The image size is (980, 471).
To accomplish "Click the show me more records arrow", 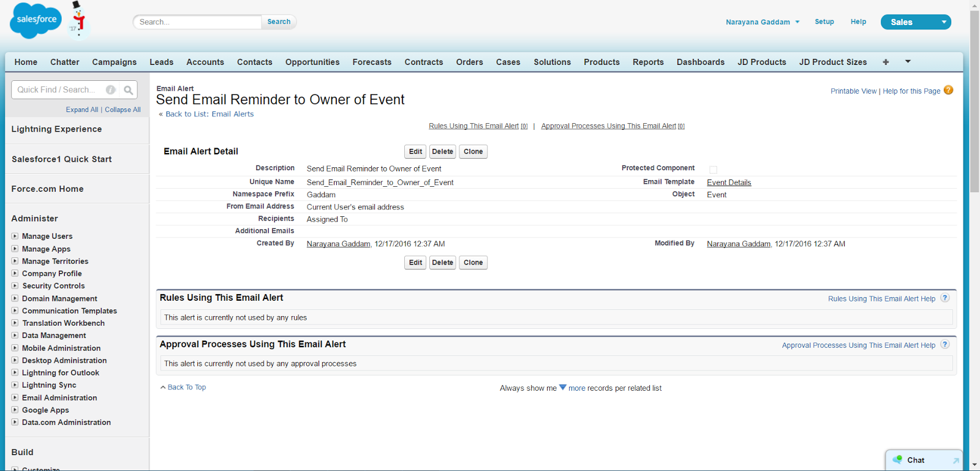I will coord(563,387).
